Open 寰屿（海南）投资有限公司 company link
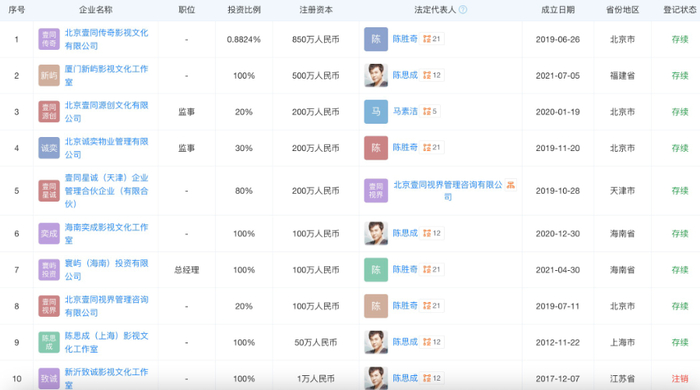 (x=106, y=270)
